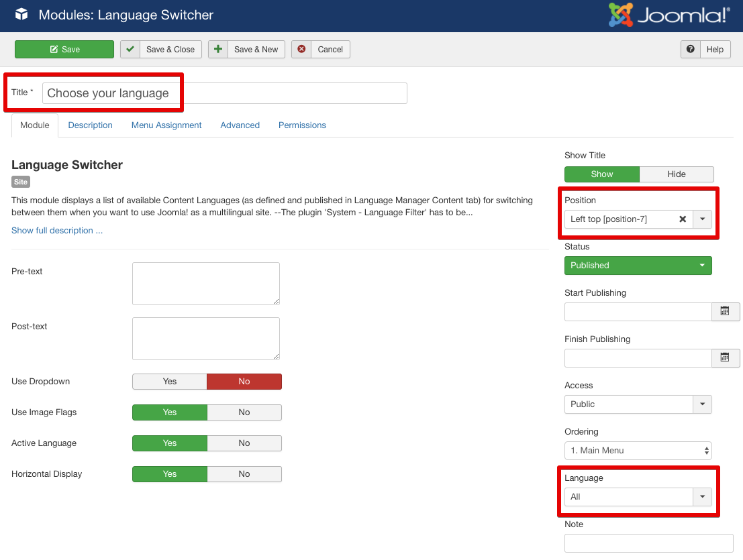743x560 pixels.
Task: Click the checkmark Save & Close icon
Action: (130, 50)
